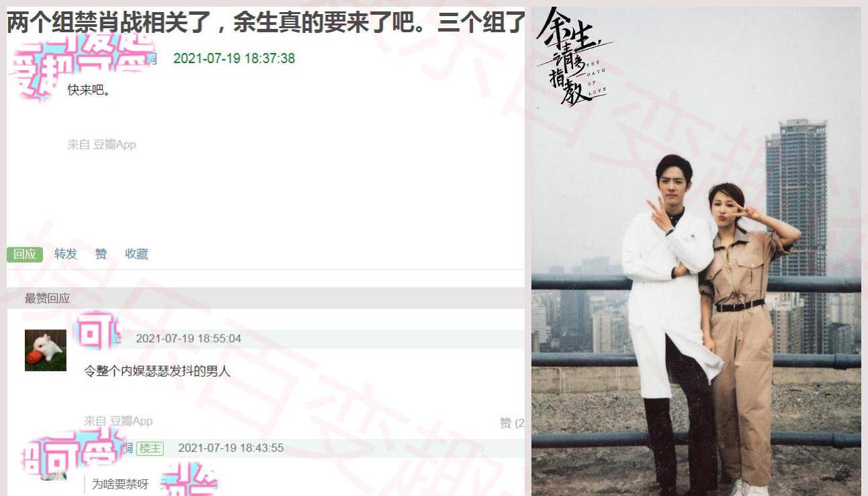Select the 转发 link under the post

[x=66, y=254]
